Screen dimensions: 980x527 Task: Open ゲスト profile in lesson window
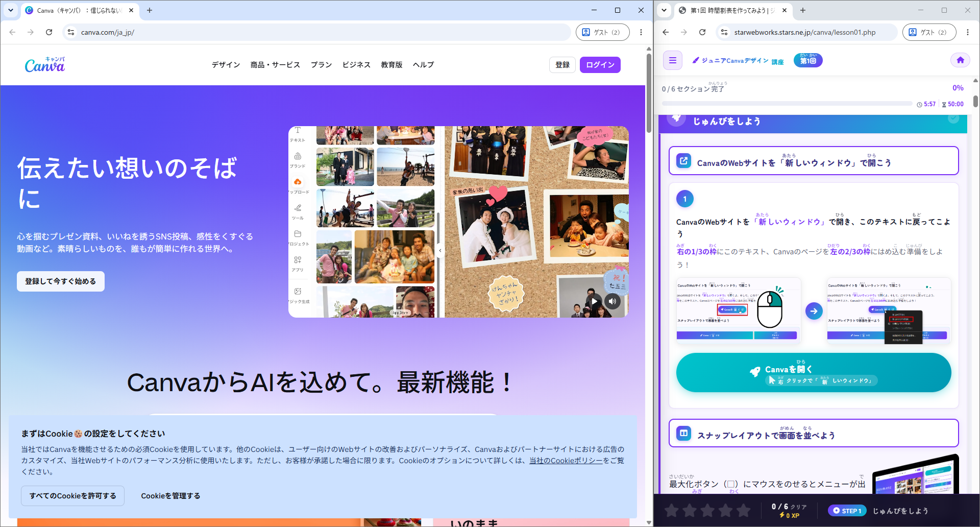point(929,32)
